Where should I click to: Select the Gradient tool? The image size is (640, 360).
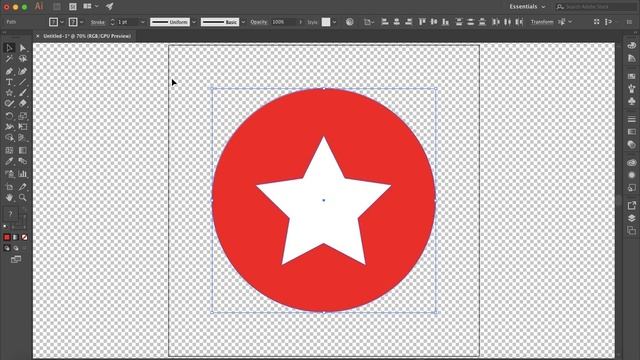(23, 150)
